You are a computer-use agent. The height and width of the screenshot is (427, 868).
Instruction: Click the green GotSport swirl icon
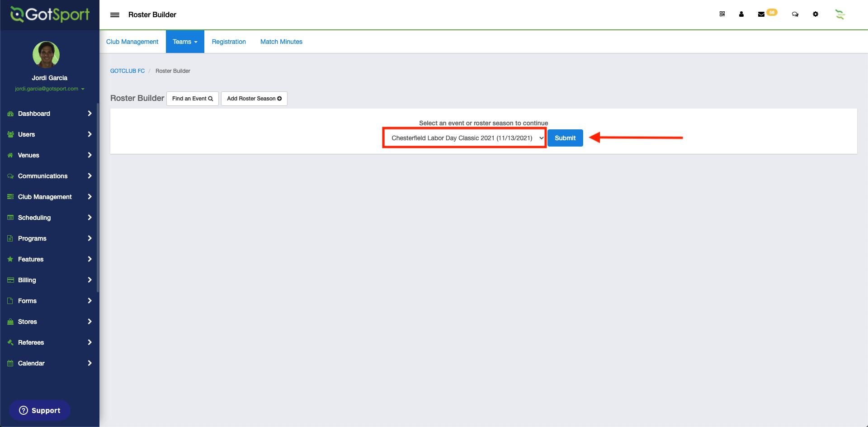pos(840,14)
